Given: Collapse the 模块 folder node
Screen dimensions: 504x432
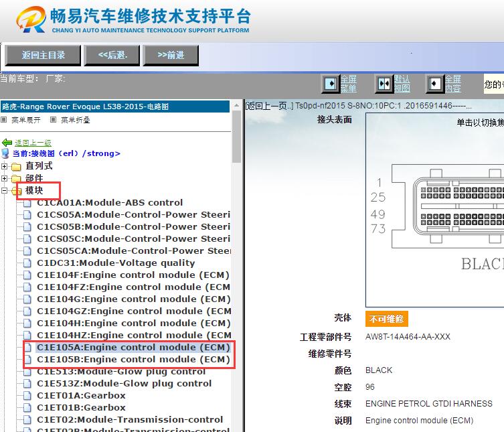Looking at the screenshot, I should point(4,191).
